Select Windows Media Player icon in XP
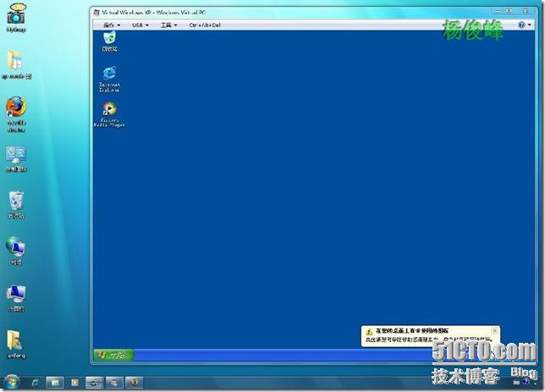 coord(109,115)
